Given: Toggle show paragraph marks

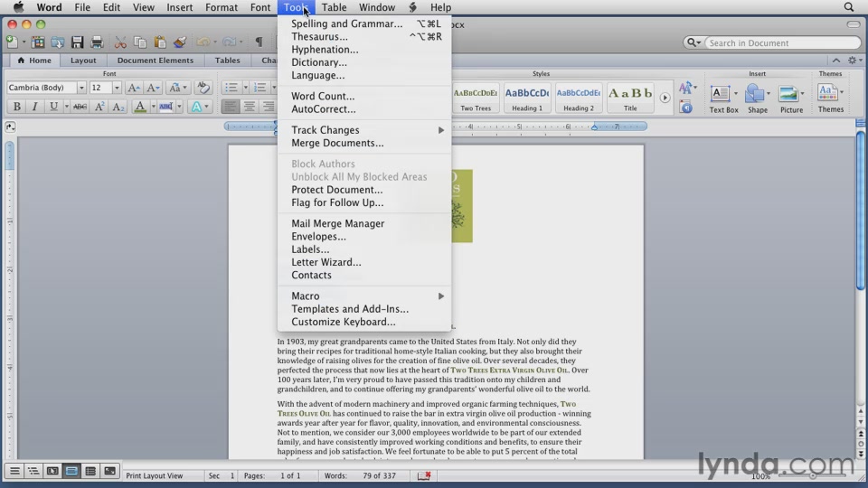Looking at the screenshot, I should click(x=259, y=42).
